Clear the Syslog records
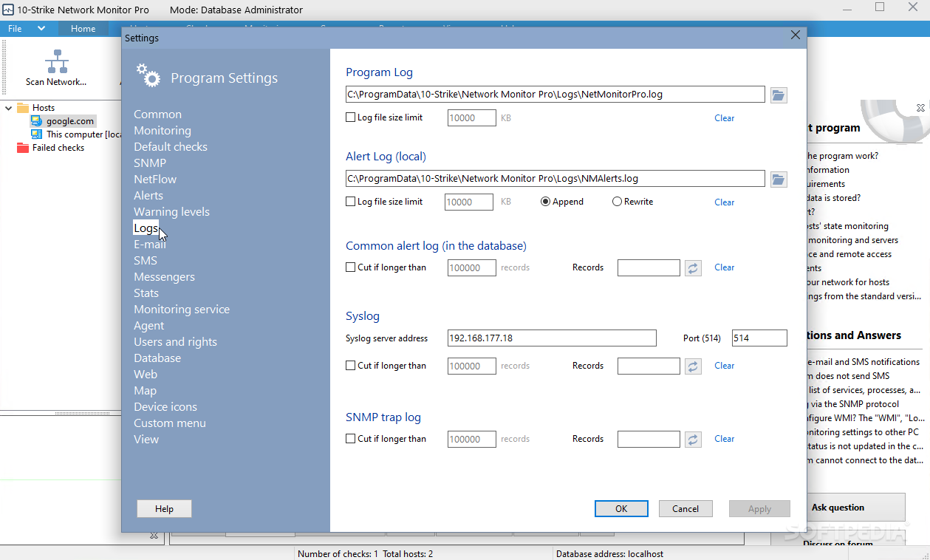 tap(724, 366)
